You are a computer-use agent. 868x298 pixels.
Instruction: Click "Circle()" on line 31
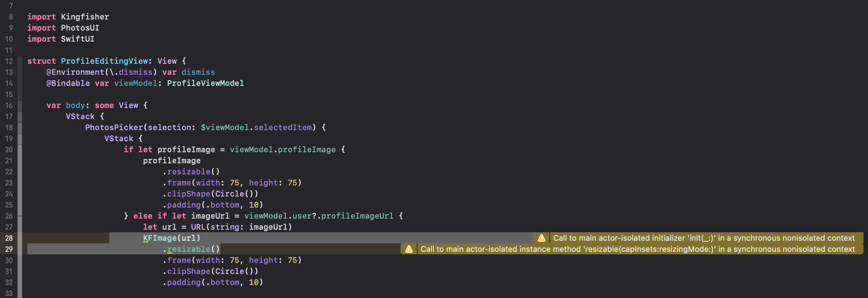(234, 271)
